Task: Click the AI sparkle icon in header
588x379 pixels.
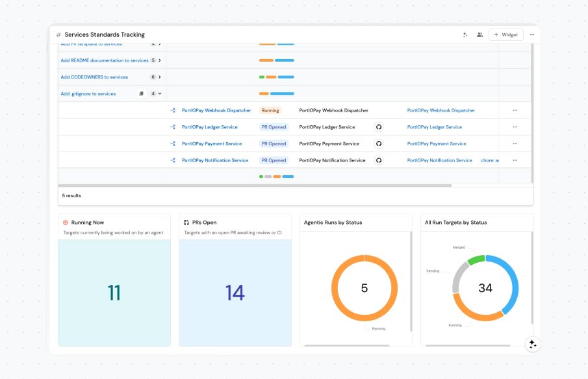Action: click(x=465, y=35)
